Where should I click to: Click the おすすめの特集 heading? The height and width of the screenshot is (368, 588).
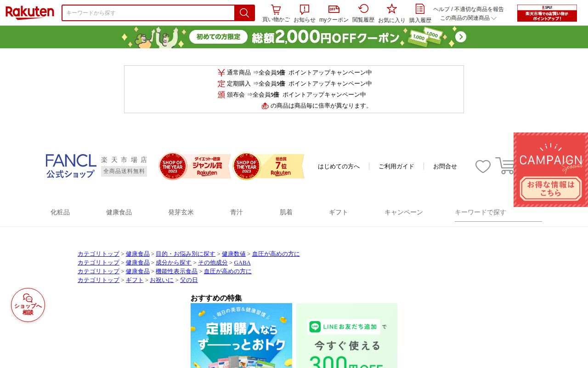point(216,298)
